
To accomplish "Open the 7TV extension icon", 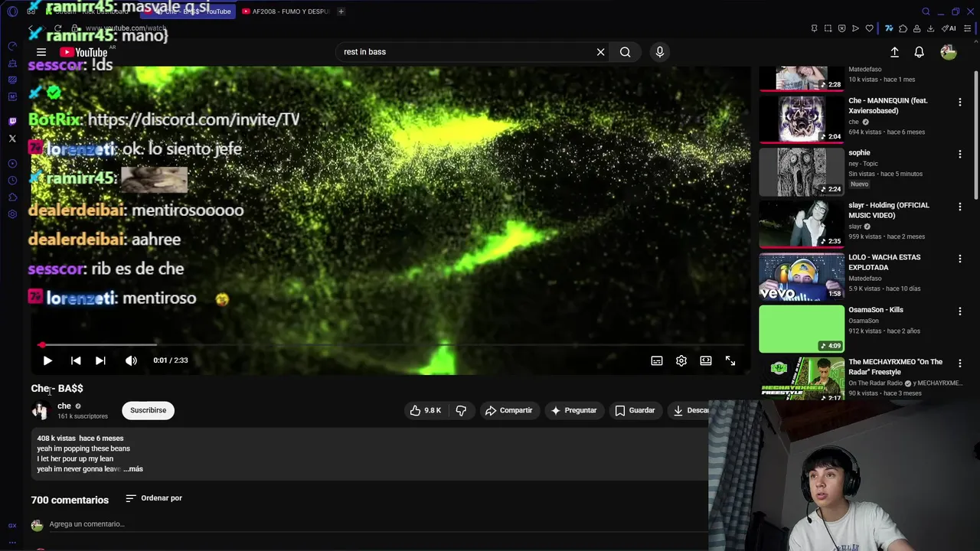I will [x=889, y=28].
